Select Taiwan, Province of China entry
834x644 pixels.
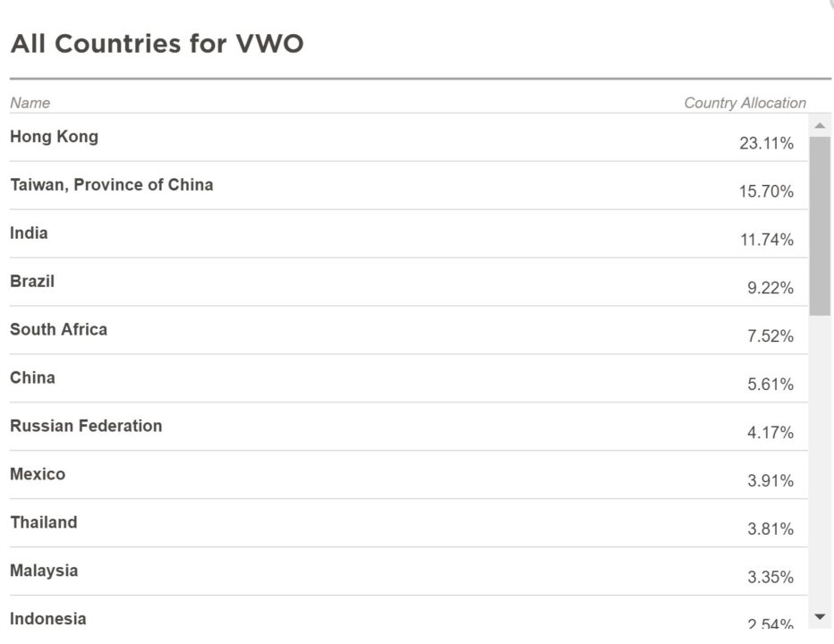tap(112, 185)
